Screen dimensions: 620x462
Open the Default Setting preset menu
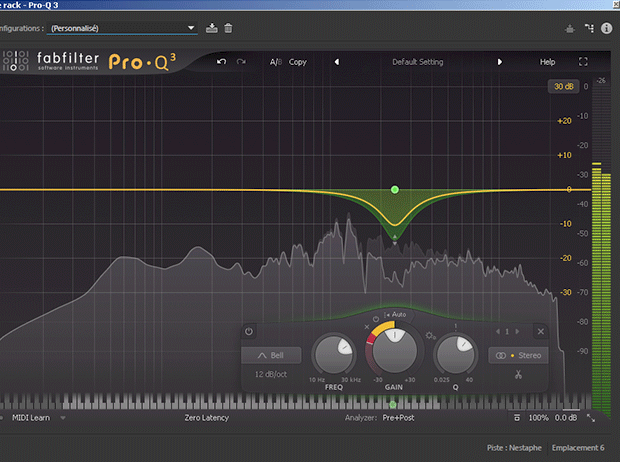click(418, 62)
